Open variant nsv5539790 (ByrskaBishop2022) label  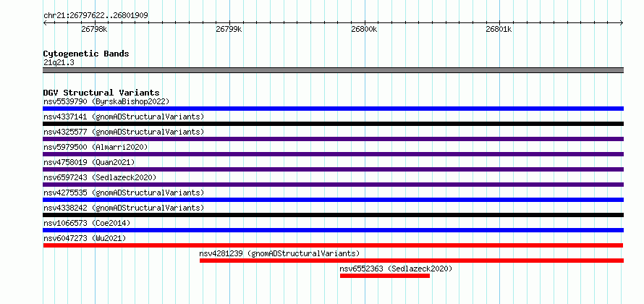[x=106, y=101]
